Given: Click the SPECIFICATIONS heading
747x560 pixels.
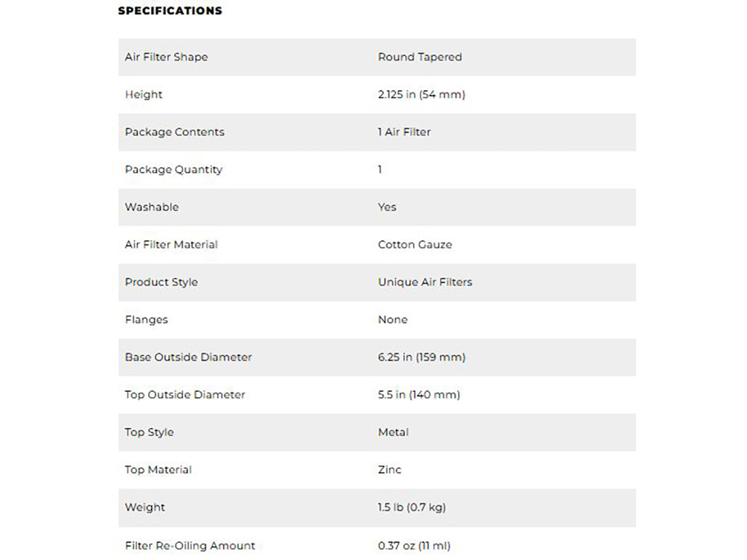Looking at the screenshot, I should pyautogui.click(x=170, y=11).
